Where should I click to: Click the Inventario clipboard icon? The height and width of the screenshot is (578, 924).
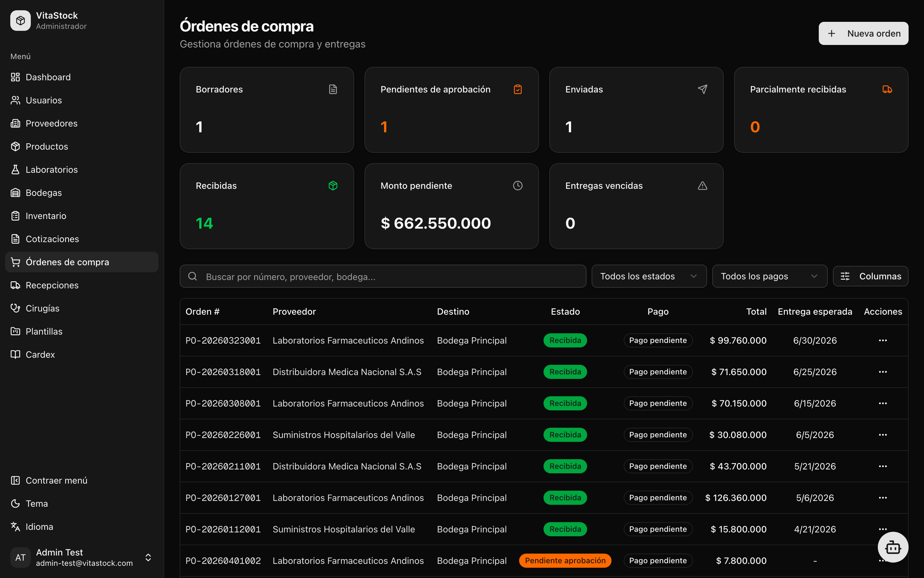pos(15,216)
